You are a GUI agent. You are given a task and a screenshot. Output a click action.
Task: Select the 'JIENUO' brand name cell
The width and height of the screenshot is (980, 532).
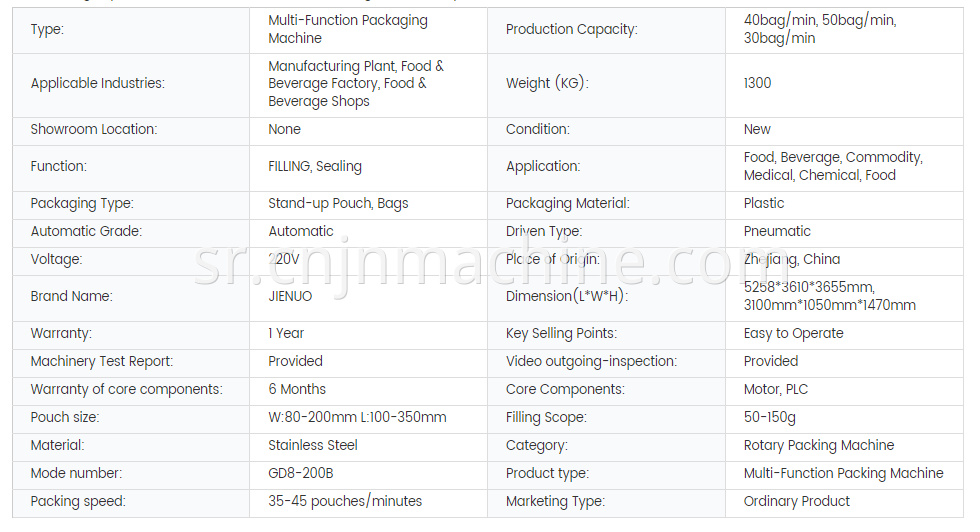(x=368, y=298)
